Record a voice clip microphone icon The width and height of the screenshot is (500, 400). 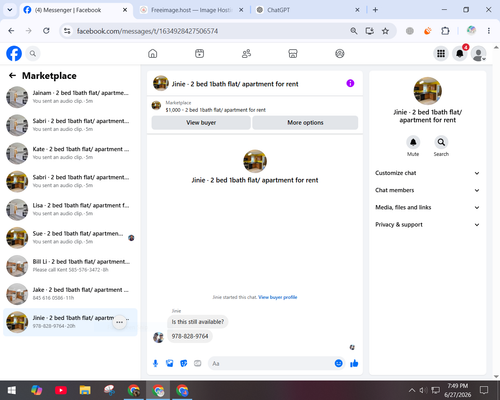[x=155, y=363]
